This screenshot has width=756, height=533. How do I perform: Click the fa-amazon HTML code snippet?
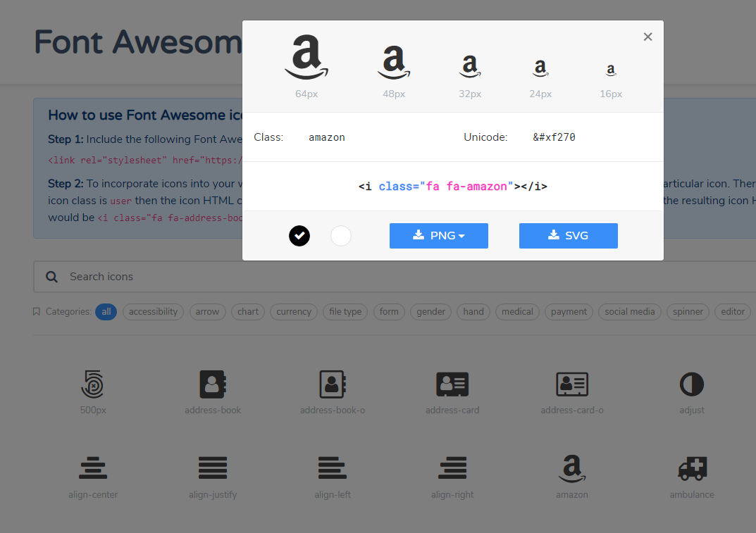coord(453,187)
